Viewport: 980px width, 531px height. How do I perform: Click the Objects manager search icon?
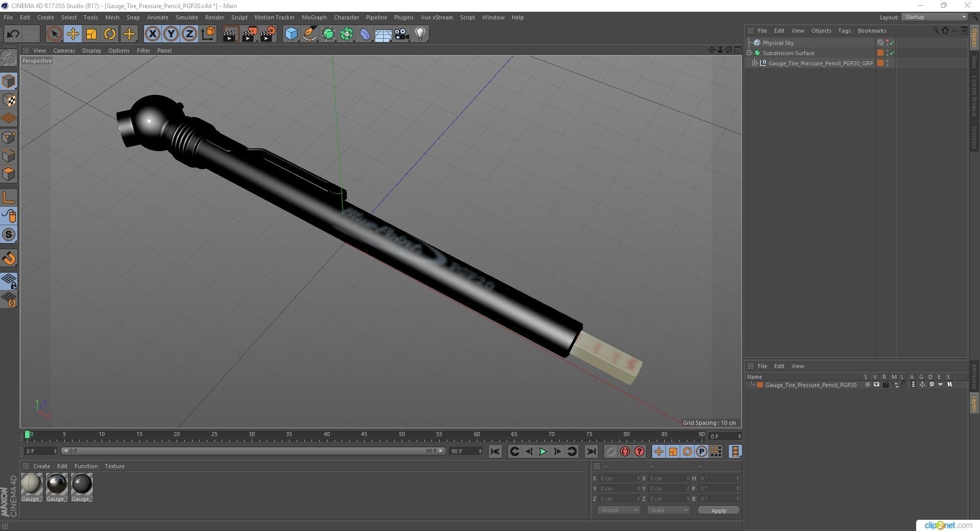click(x=935, y=31)
